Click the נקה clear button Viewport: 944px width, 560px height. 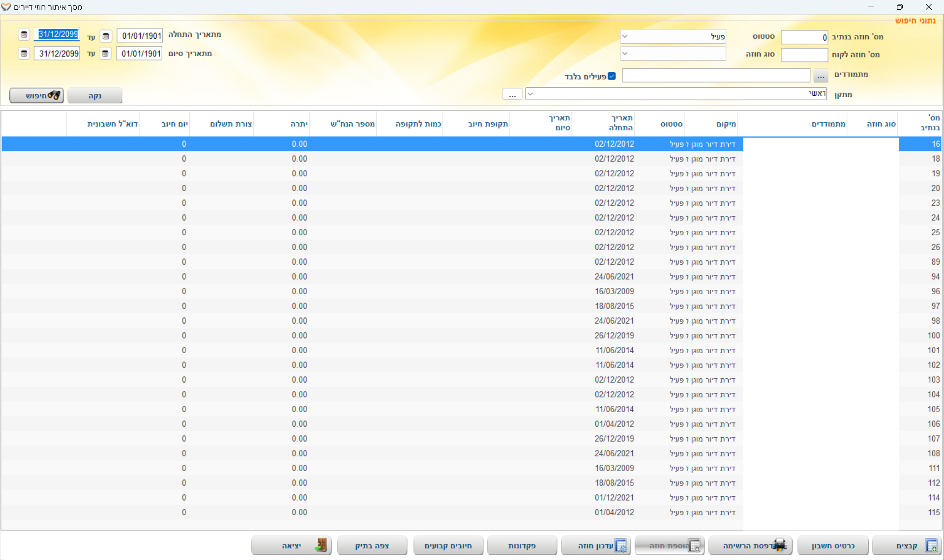tap(95, 95)
